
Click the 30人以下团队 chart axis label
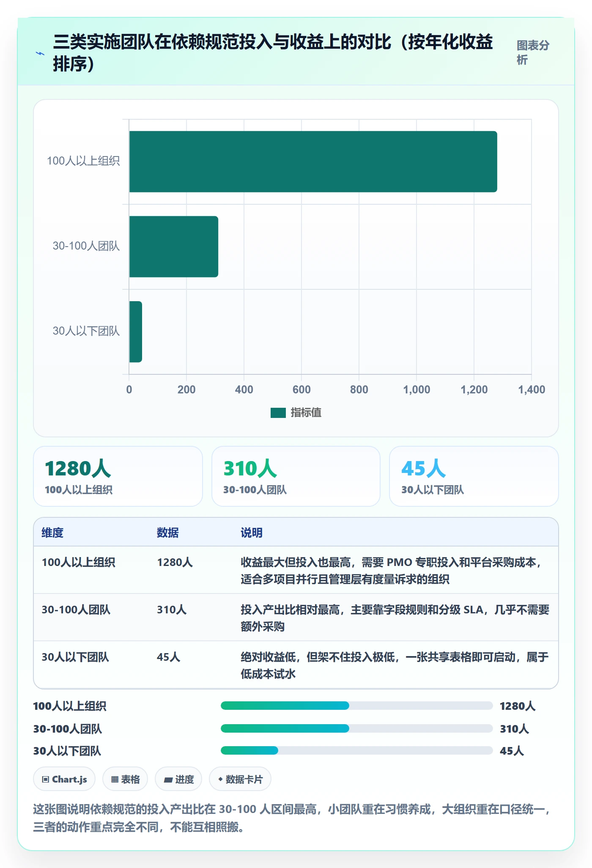click(x=86, y=331)
